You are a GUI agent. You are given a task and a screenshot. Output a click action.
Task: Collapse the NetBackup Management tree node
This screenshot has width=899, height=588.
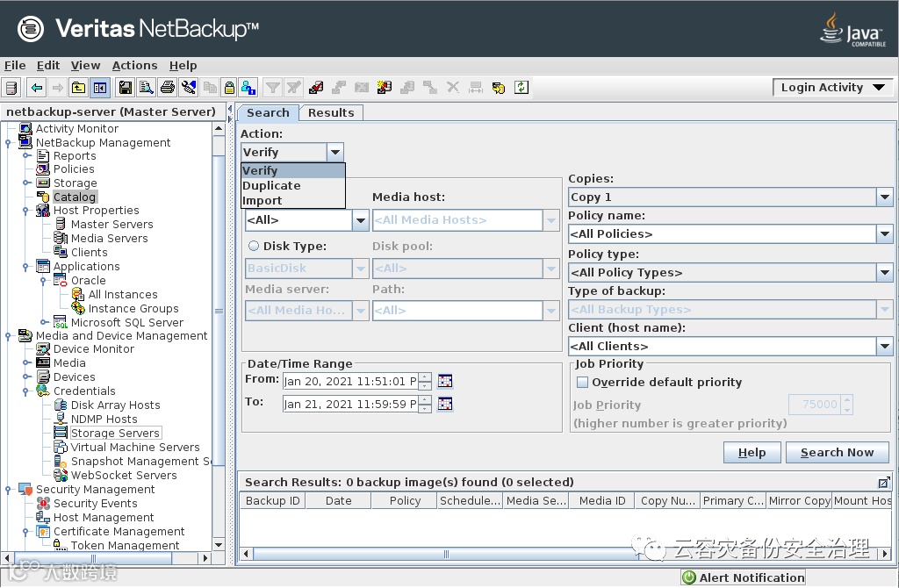(8, 143)
